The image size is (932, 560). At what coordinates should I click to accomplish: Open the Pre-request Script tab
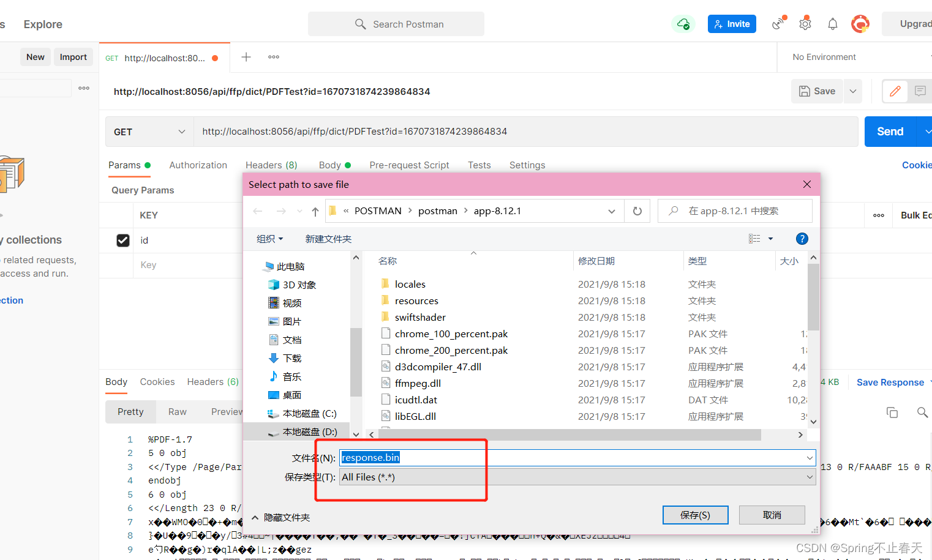pyautogui.click(x=409, y=165)
